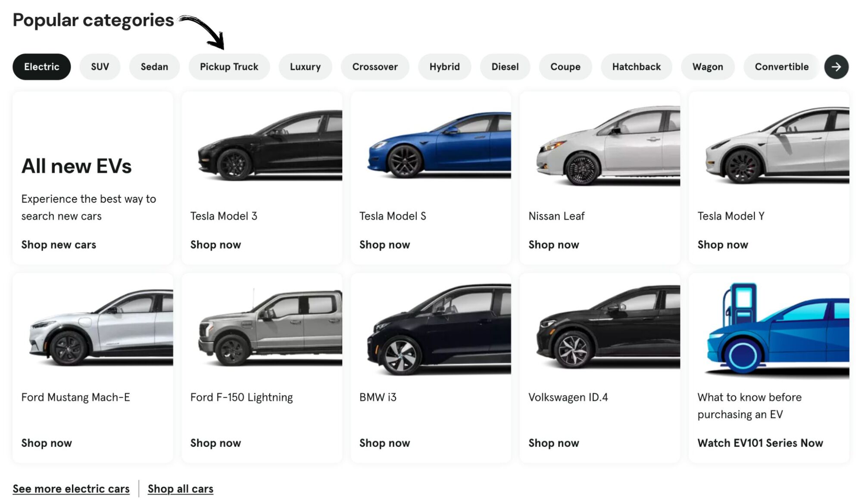This screenshot has height=504, width=862.
Task: Click the BMW i3 car image
Action: coord(439,330)
